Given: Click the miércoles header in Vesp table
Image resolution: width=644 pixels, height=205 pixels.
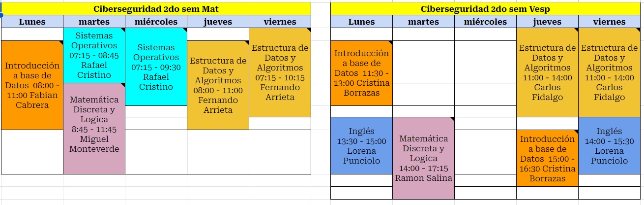Looking at the screenshot, I should tap(485, 22).
